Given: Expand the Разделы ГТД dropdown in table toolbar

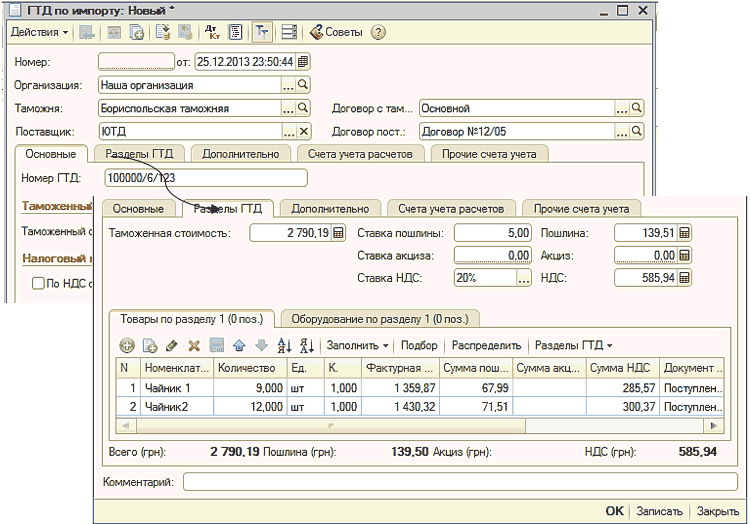Looking at the screenshot, I should [573, 345].
